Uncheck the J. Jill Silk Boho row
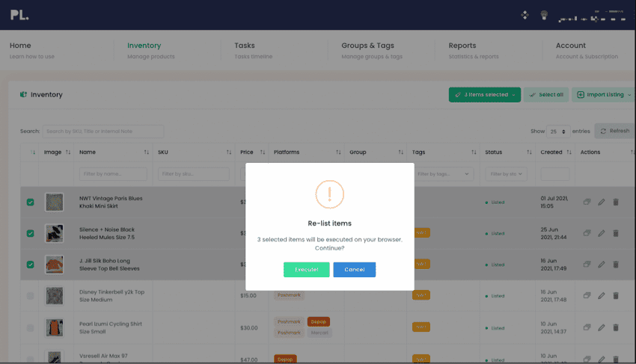The image size is (636, 364). (x=30, y=265)
